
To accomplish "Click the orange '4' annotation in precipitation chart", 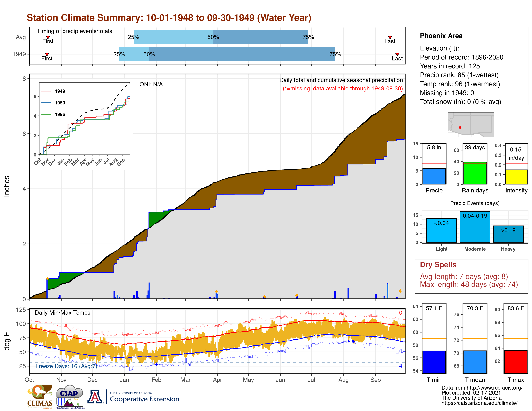I will point(400,291).
